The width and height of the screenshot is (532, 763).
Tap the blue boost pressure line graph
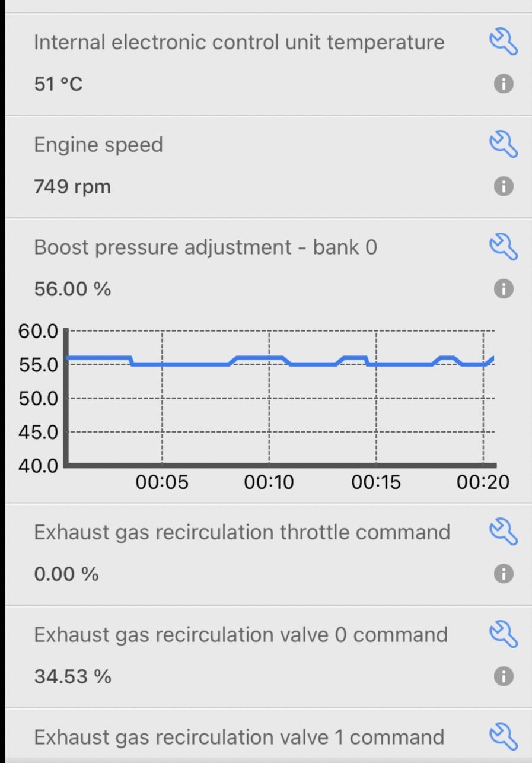[x=280, y=361]
